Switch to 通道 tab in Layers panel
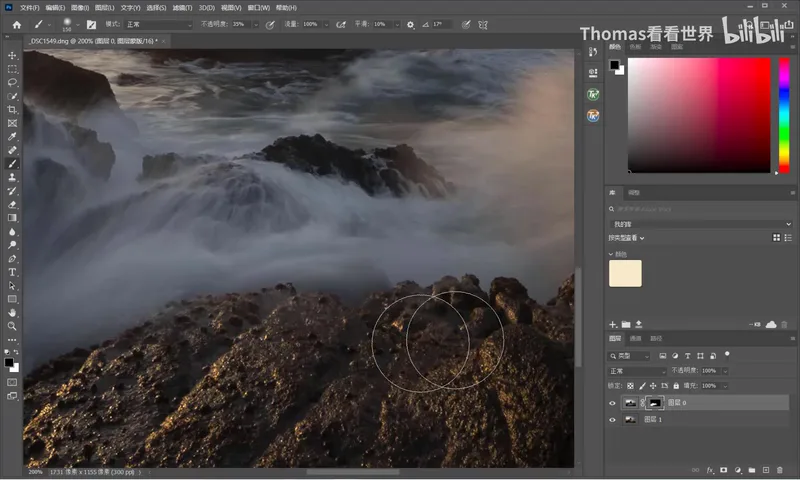The height and width of the screenshot is (480, 800). point(635,339)
